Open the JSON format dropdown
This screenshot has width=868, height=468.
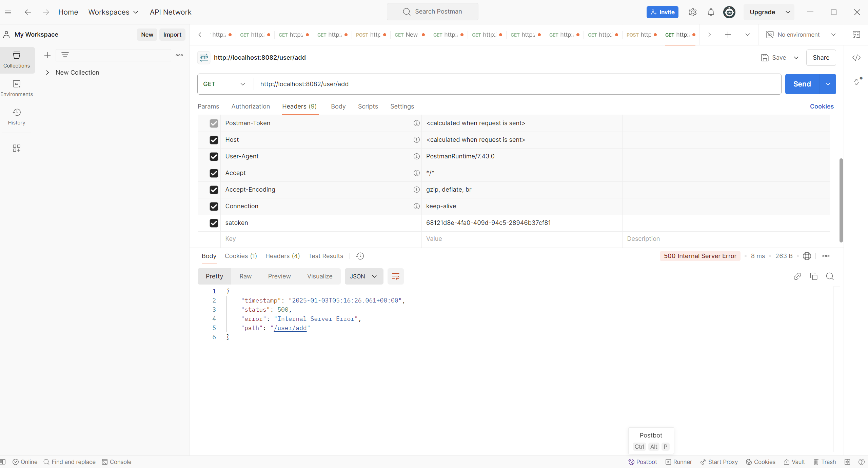pyautogui.click(x=363, y=276)
